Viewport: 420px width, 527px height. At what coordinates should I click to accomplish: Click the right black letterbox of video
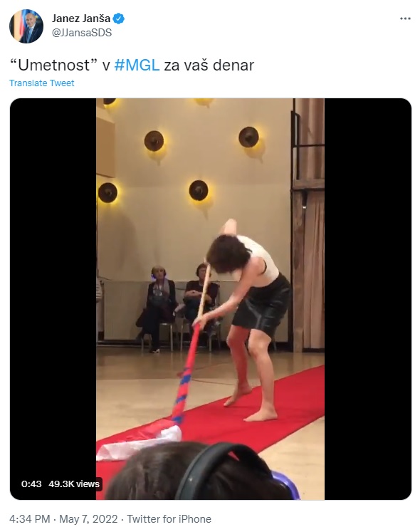(367, 299)
